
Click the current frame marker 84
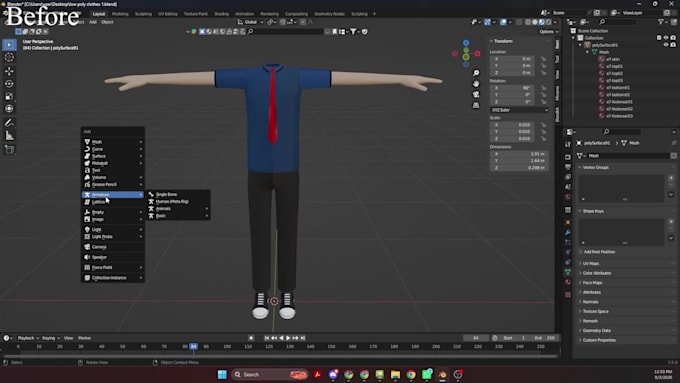(x=193, y=346)
